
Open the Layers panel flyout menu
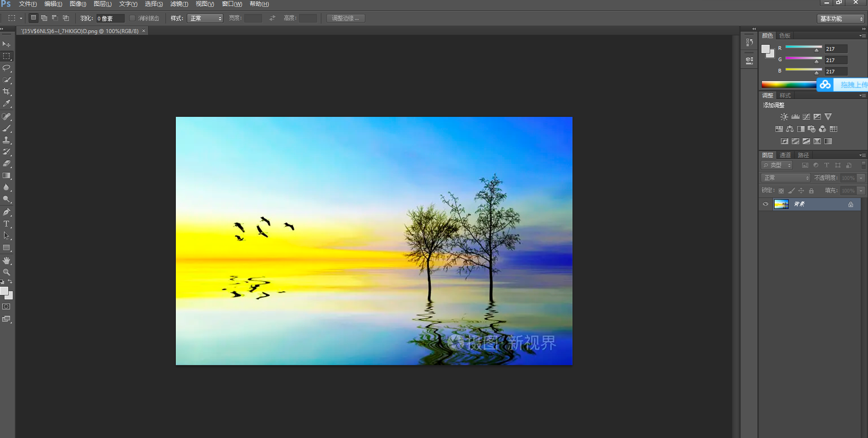862,155
